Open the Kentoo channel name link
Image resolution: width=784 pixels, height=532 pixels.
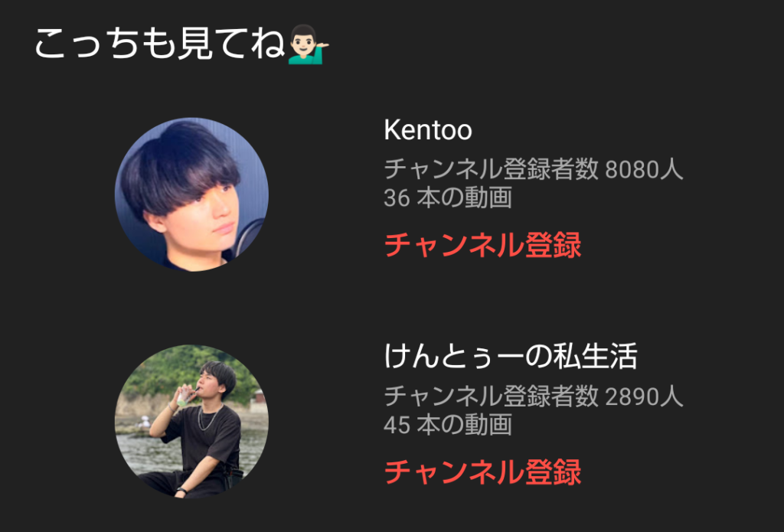pos(428,130)
